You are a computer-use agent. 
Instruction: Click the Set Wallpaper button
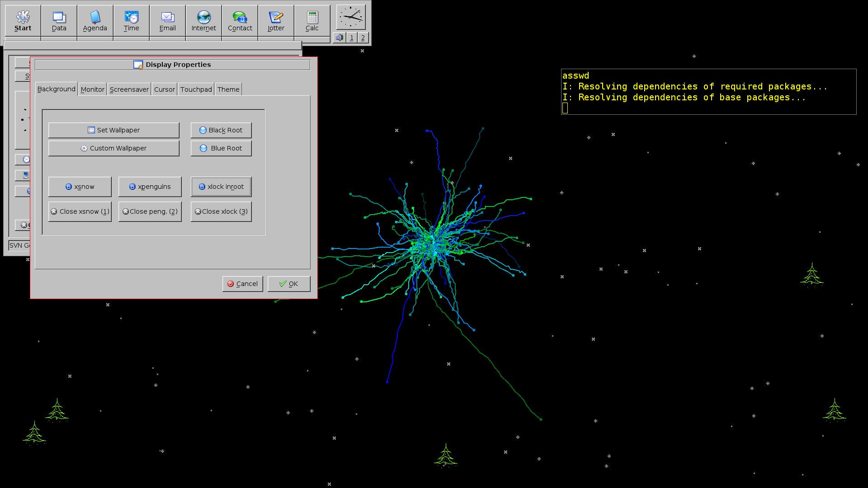click(x=113, y=130)
